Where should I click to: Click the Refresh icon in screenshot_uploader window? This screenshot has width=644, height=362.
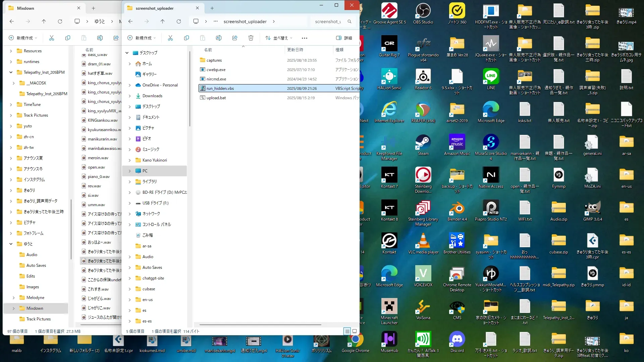pyautogui.click(x=179, y=21)
